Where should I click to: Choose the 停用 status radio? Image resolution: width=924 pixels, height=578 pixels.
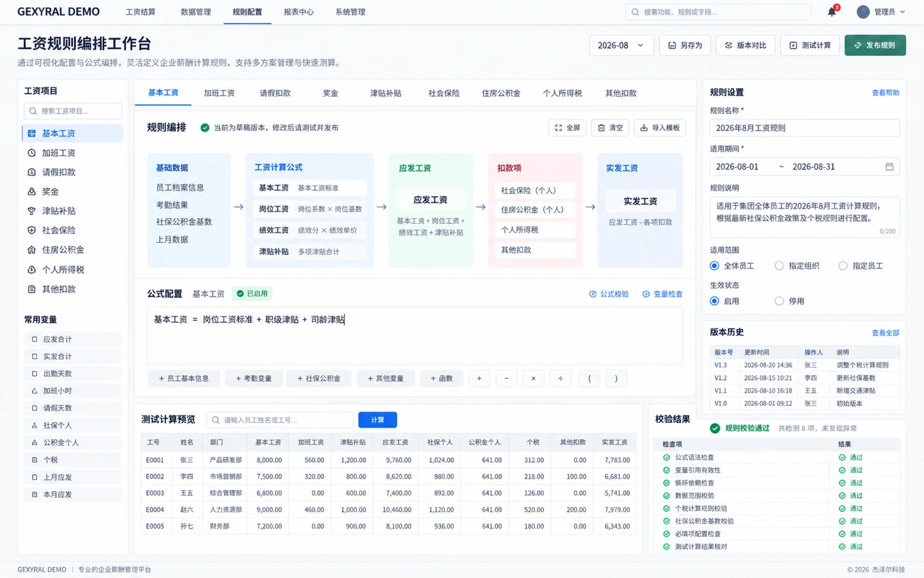pos(779,301)
